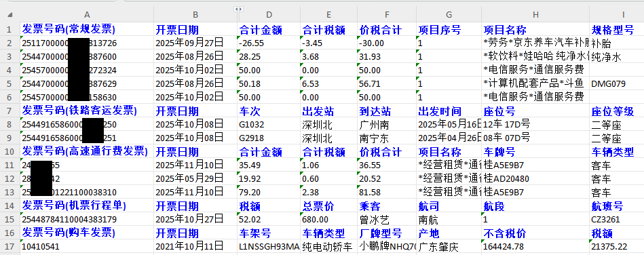644x255 pixels.
Task: Select arrival station 南宁东
Action: [x=387, y=138]
